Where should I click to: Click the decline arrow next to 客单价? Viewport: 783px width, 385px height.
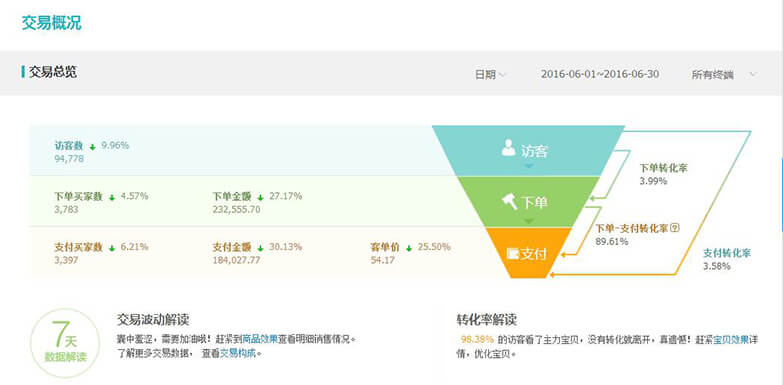click(409, 248)
